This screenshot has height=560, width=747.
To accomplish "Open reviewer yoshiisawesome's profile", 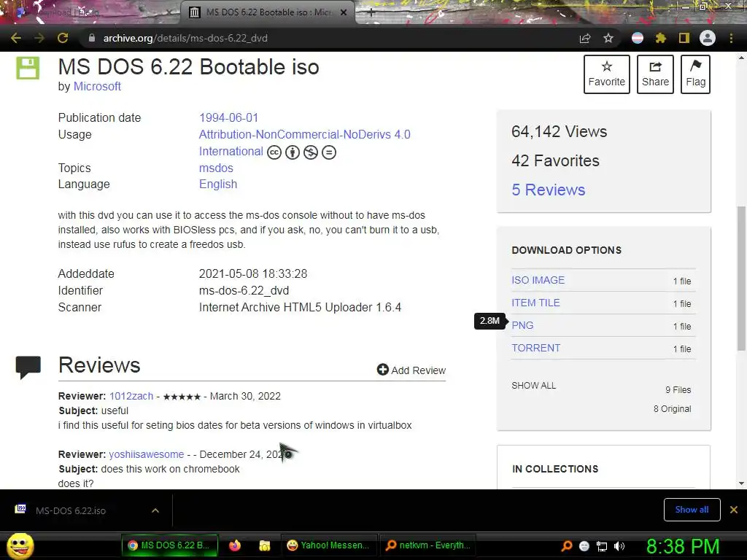I will tap(146, 454).
